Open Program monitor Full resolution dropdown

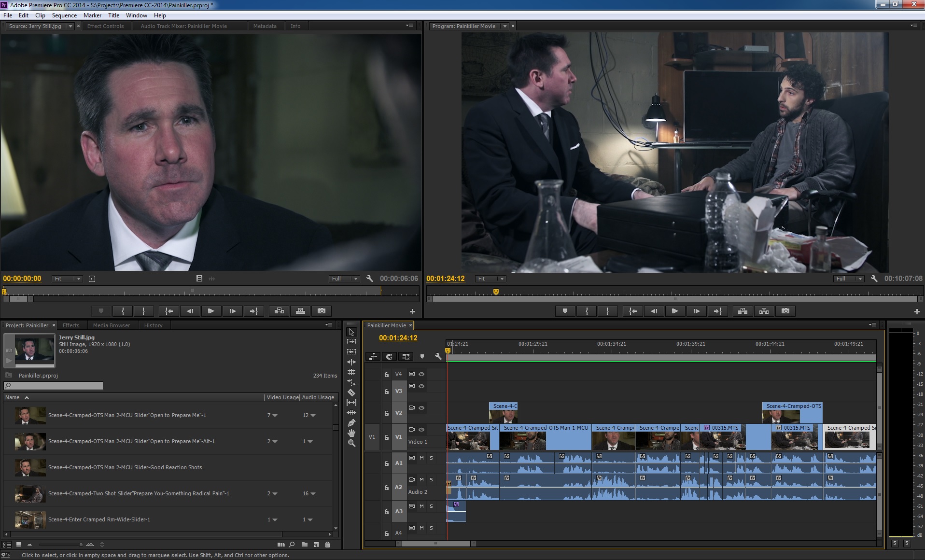tap(848, 279)
